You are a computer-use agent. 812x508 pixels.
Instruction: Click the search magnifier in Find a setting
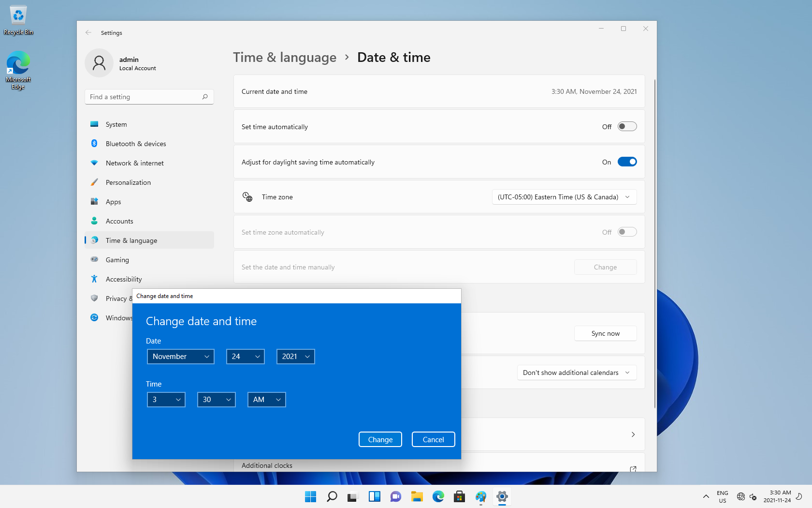click(x=205, y=97)
